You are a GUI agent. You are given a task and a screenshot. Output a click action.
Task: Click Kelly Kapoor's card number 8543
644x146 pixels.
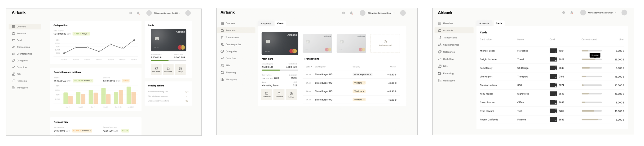(561, 94)
